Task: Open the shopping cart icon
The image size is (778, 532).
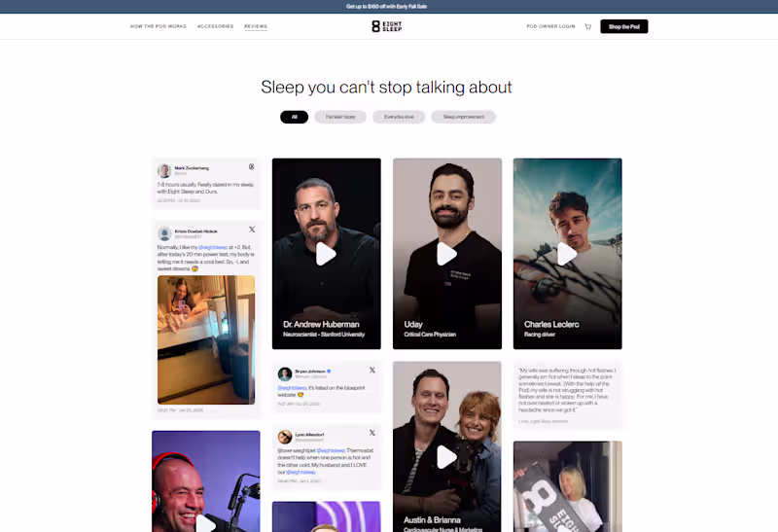Action: 588,27
